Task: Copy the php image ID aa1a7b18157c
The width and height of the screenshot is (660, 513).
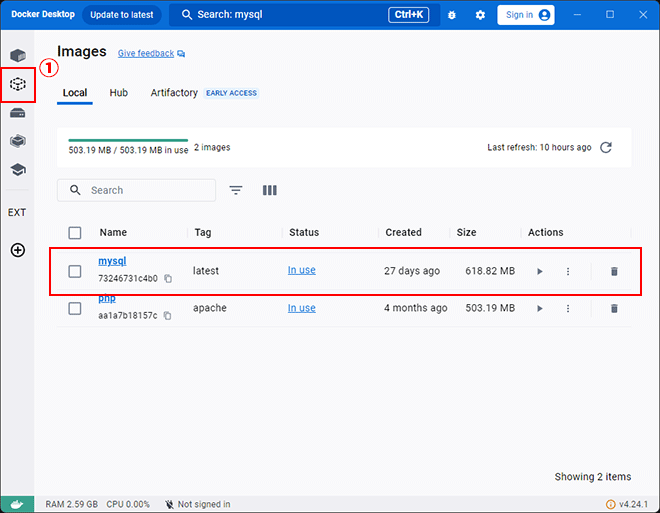Action: click(168, 316)
